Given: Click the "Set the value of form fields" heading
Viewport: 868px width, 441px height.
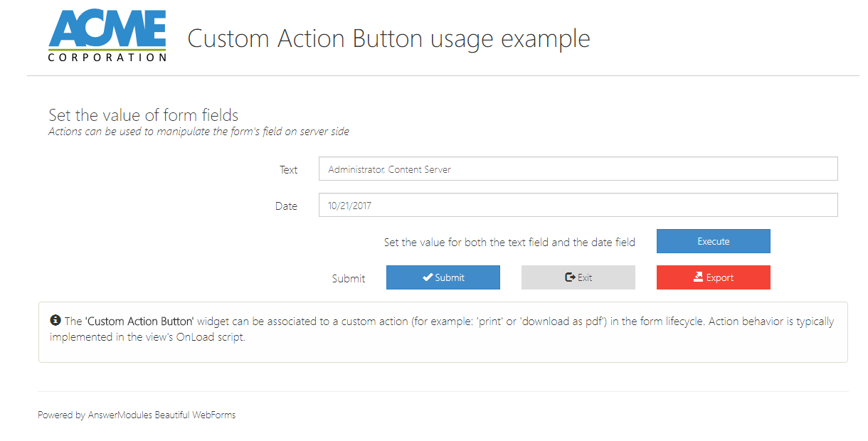Looking at the screenshot, I should (143, 115).
